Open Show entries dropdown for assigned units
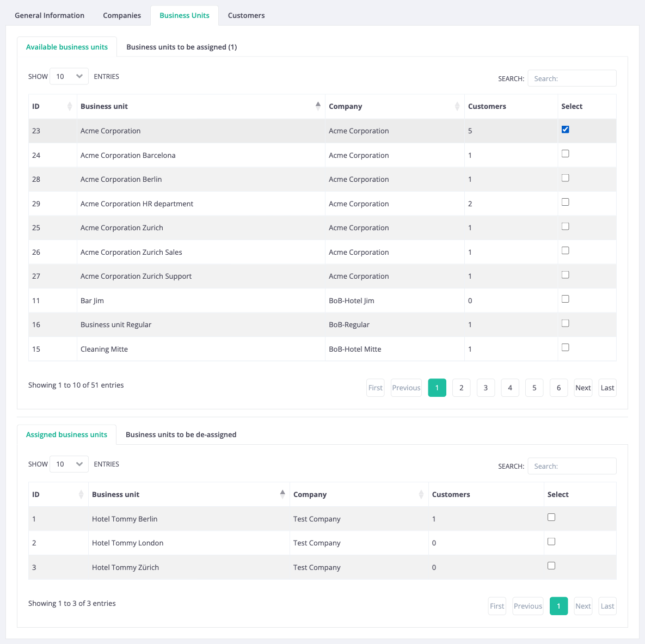This screenshot has width=645, height=644. click(69, 464)
